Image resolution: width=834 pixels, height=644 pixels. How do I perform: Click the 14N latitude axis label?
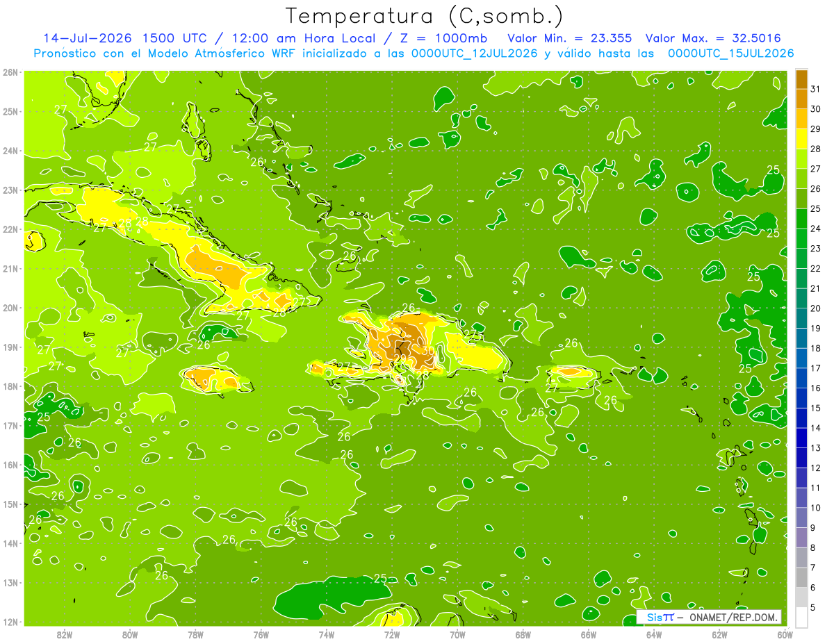pos(10,543)
